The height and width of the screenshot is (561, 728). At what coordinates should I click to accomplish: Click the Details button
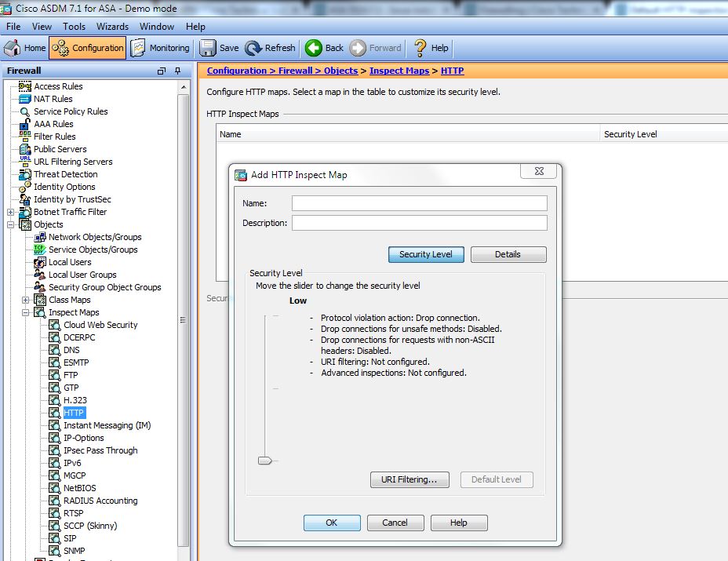(x=508, y=254)
